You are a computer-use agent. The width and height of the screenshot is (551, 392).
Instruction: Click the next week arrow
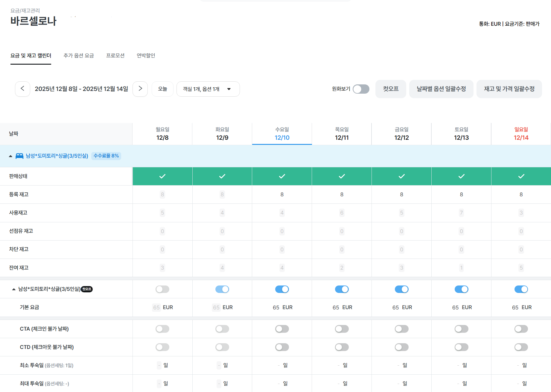pyautogui.click(x=140, y=89)
